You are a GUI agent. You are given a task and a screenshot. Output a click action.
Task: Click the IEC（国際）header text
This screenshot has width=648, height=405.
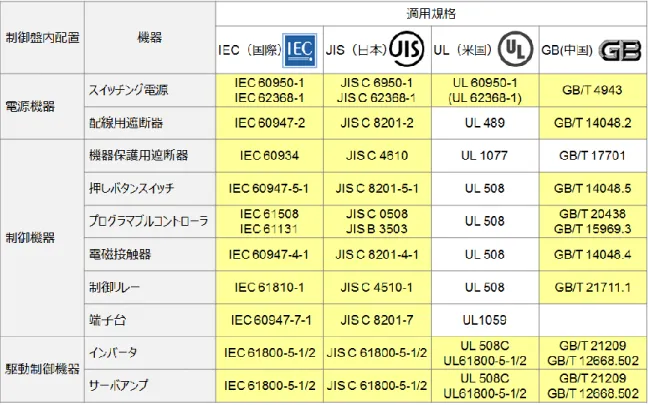point(250,50)
